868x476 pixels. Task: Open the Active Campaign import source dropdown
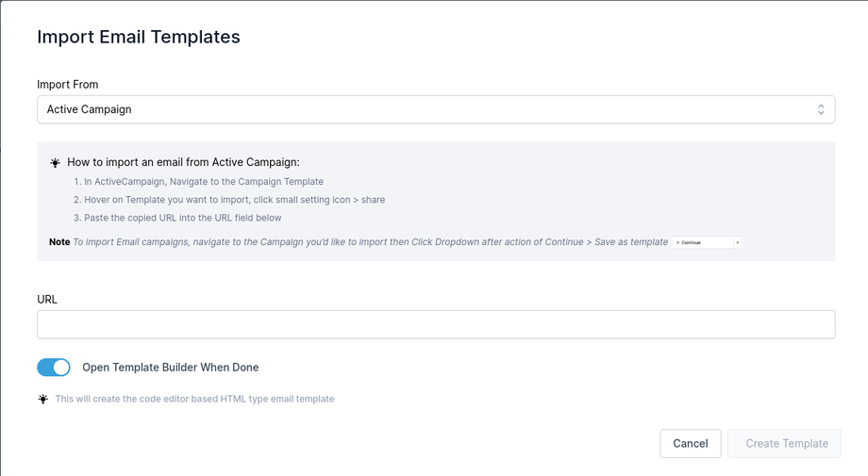(x=434, y=109)
